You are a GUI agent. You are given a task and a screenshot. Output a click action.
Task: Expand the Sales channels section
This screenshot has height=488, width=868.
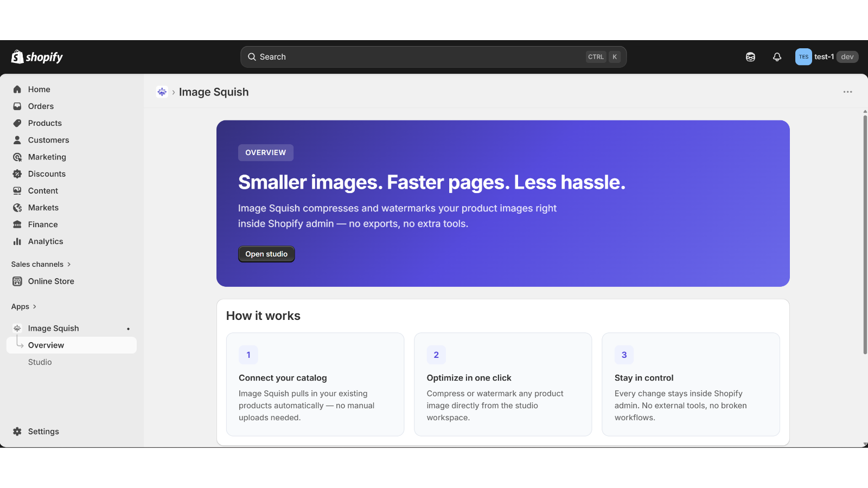(x=41, y=264)
